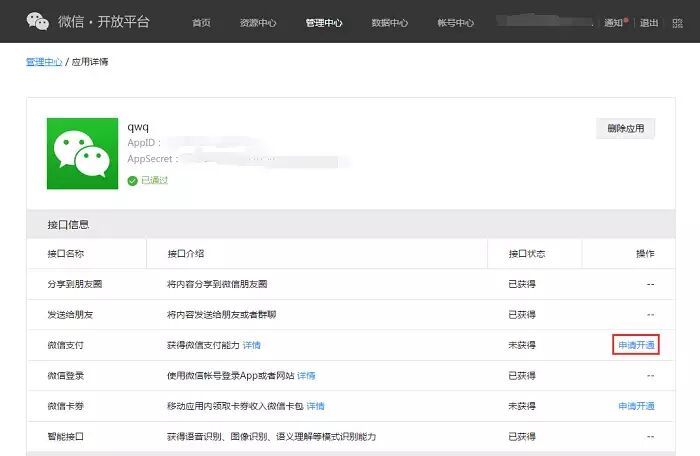Screen dimensions: 700x456
Task: Open 详情 link for 微信支付
Action: click(252, 345)
